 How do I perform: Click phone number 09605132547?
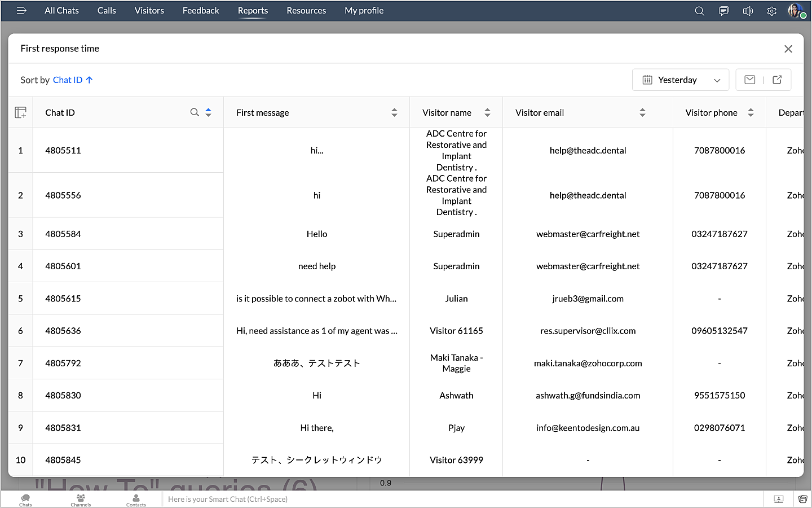pyautogui.click(x=720, y=331)
